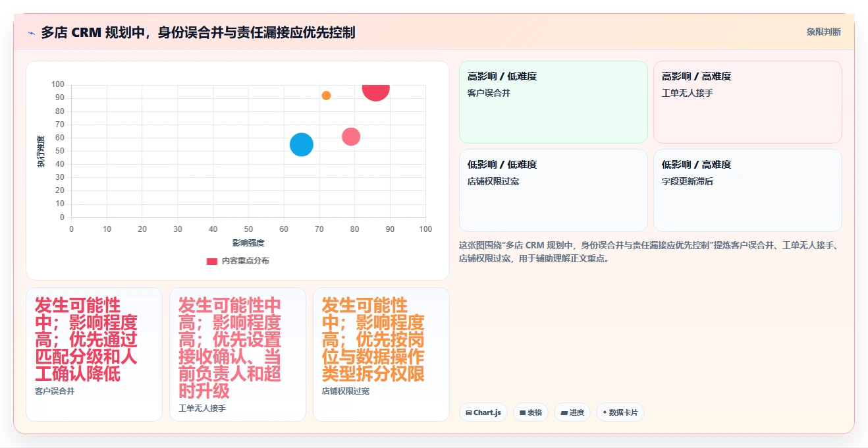
Task: Click 字段更新滞后 text in quadrant
Action: [x=688, y=181]
